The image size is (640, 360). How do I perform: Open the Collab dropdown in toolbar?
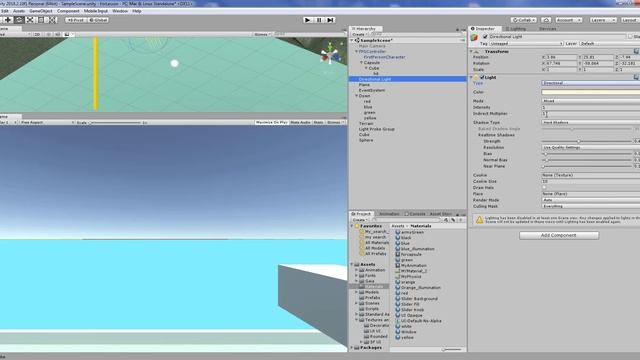524,20
